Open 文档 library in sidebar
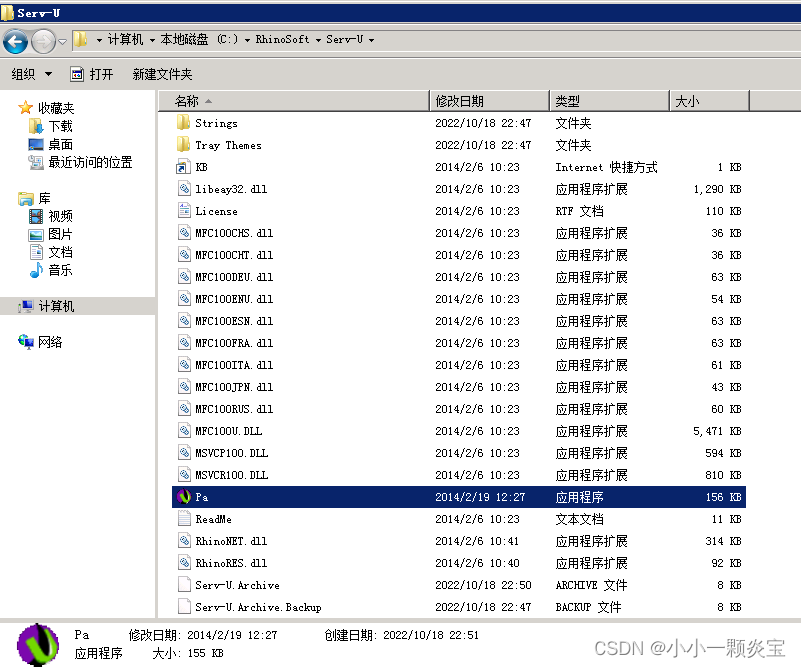 (51, 252)
